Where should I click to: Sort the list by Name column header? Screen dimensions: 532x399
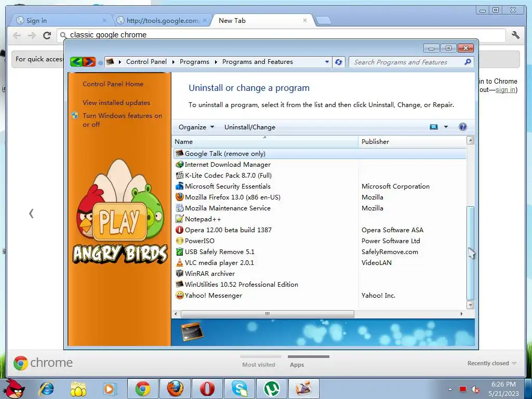click(264, 141)
